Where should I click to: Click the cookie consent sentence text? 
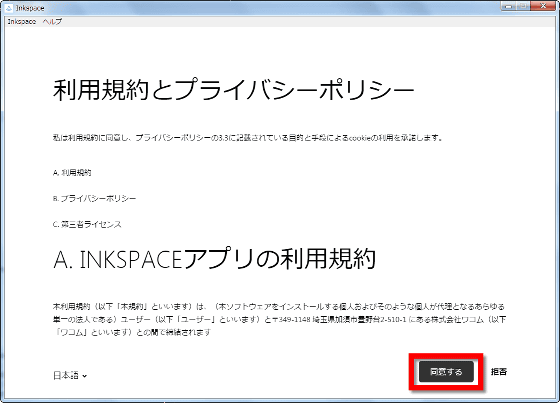coord(248,138)
